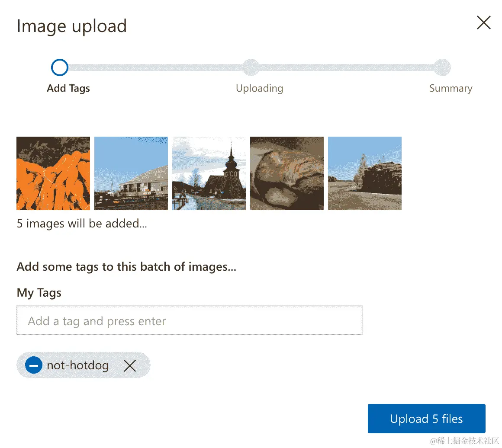Click the Uploading step label
Viewport: 502px width, 448px height.
(x=259, y=89)
